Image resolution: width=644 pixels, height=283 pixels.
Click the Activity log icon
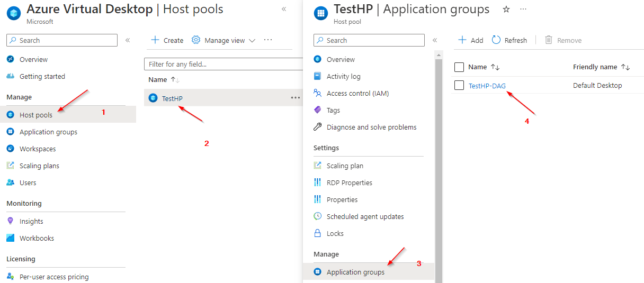point(318,76)
